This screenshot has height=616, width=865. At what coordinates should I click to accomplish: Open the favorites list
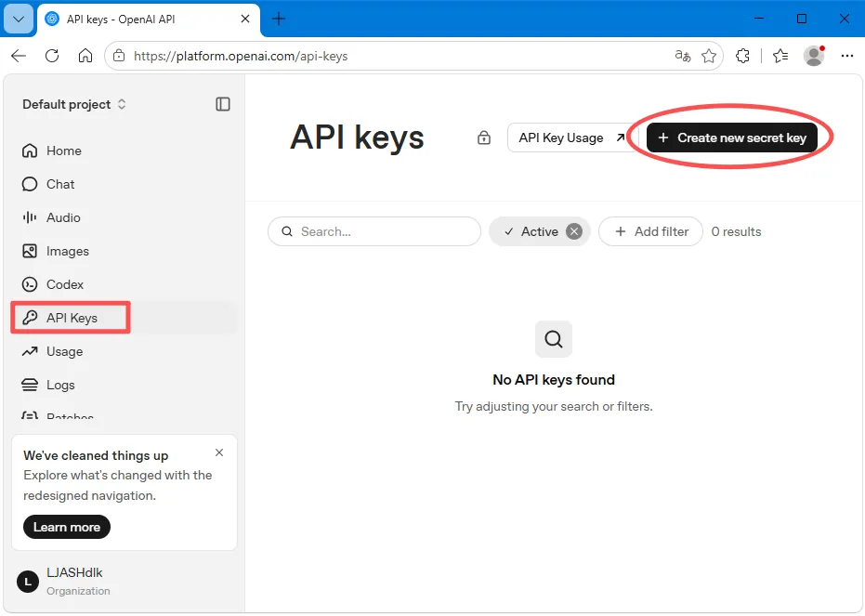780,56
